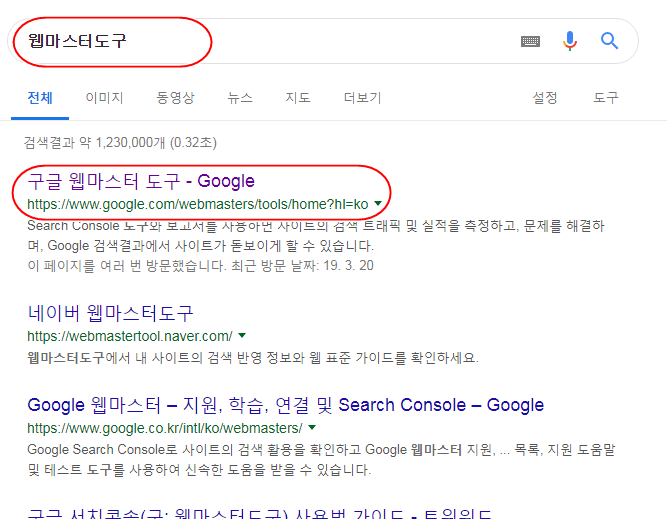
Task: Switch to the 뉴스 tab
Action: pyautogui.click(x=240, y=98)
